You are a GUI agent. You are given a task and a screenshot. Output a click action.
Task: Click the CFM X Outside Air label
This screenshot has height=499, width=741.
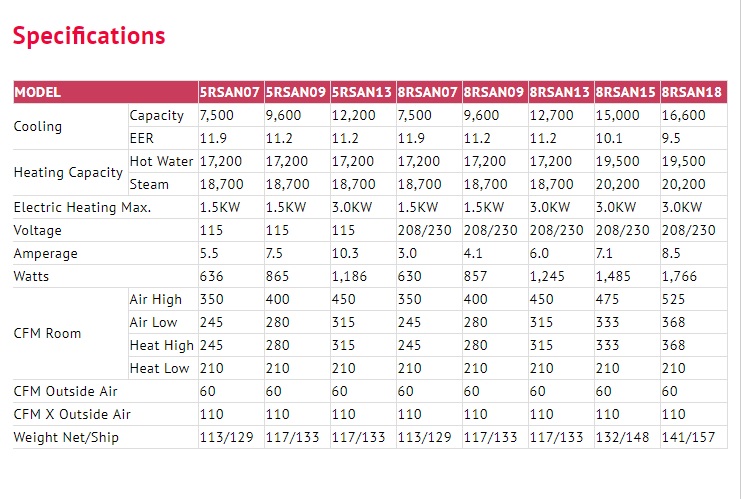point(72,415)
